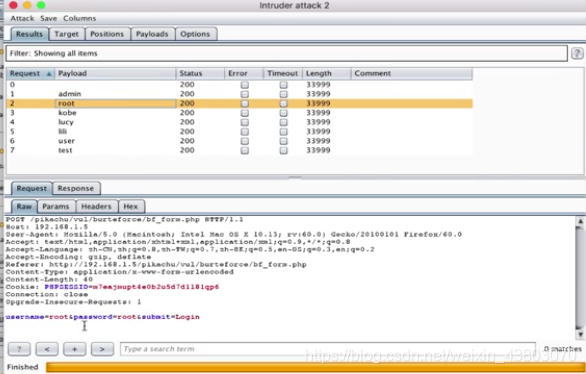Image resolution: width=586 pixels, height=374 pixels.
Task: Toggle Error checkbox in root row
Action: coord(245,103)
